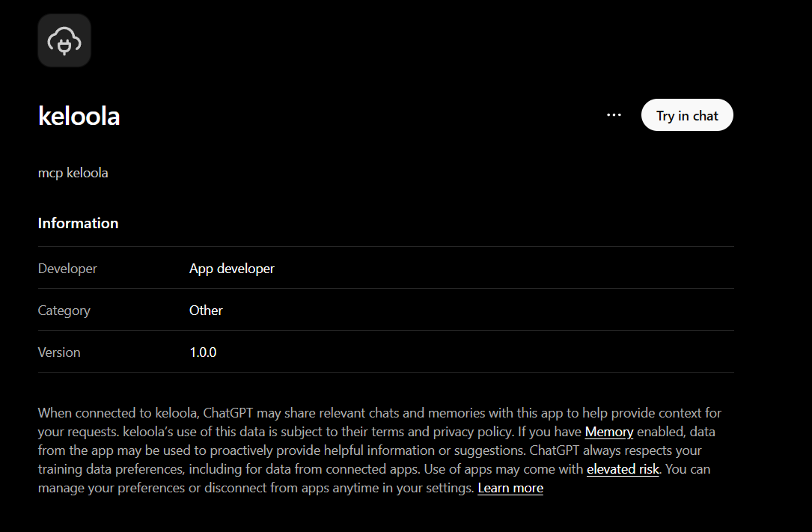Viewport: 812px width, 532px height.
Task: Follow the Learn more link
Action: [x=510, y=488]
